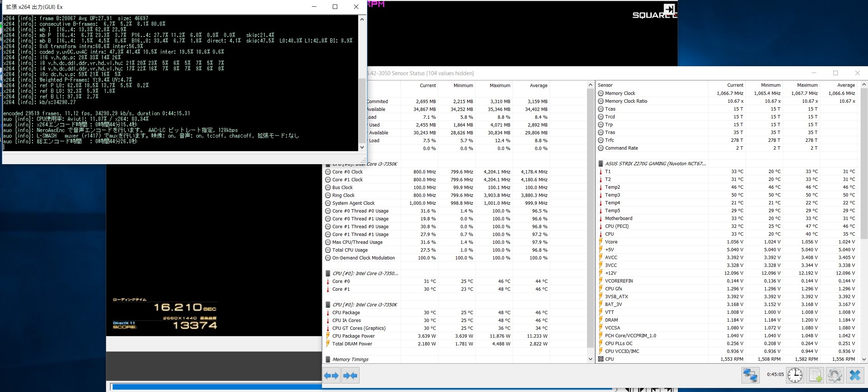Select the Core #1 Thread #0 Usage row
This screenshot has width=868, height=392.
pyautogui.click(x=454, y=226)
